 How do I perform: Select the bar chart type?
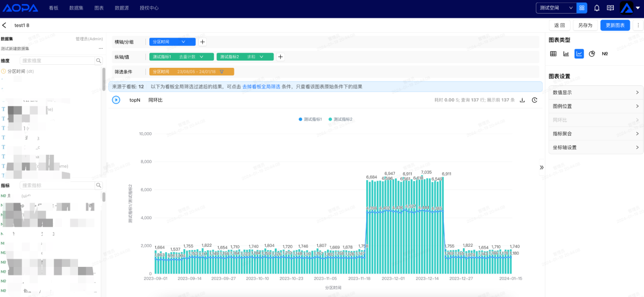[566, 54]
